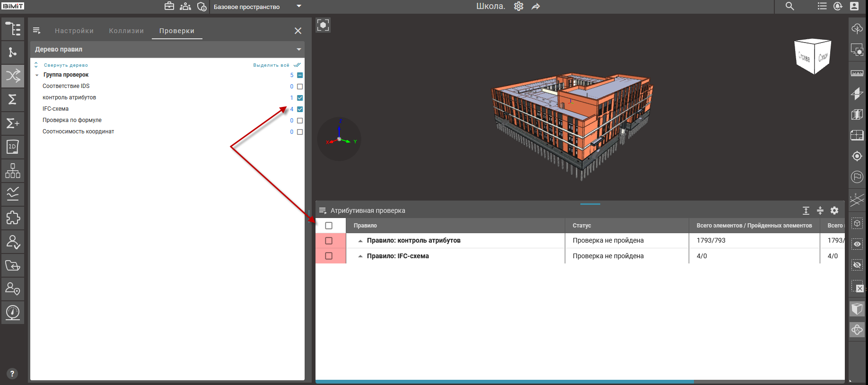This screenshot has height=385, width=868.
Task: Click the fit-to-view icon in viewport corner
Action: pos(323,25)
